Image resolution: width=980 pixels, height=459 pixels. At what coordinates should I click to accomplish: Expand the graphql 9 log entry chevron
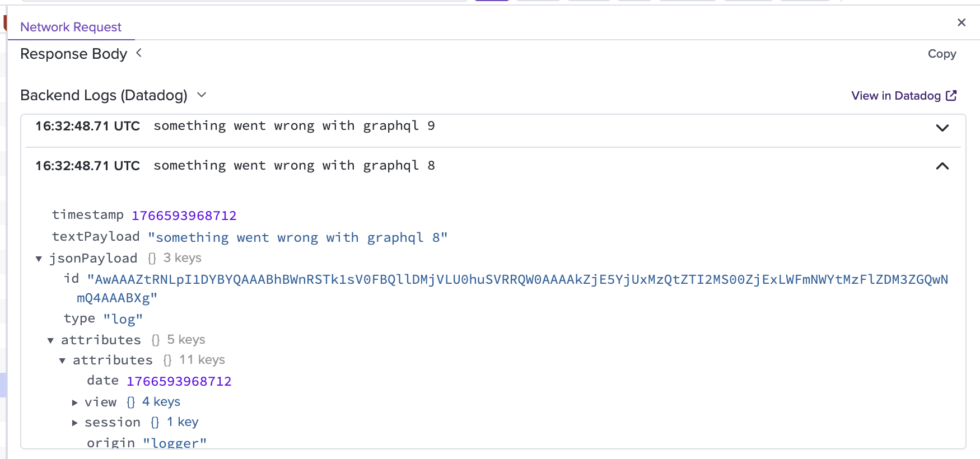(x=942, y=128)
